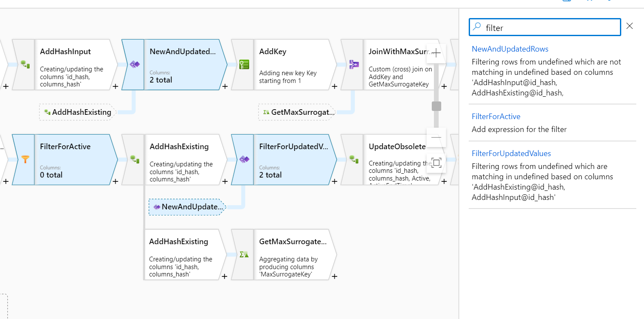This screenshot has height=319, width=644.
Task: Close the search panel with X
Action: point(629,26)
